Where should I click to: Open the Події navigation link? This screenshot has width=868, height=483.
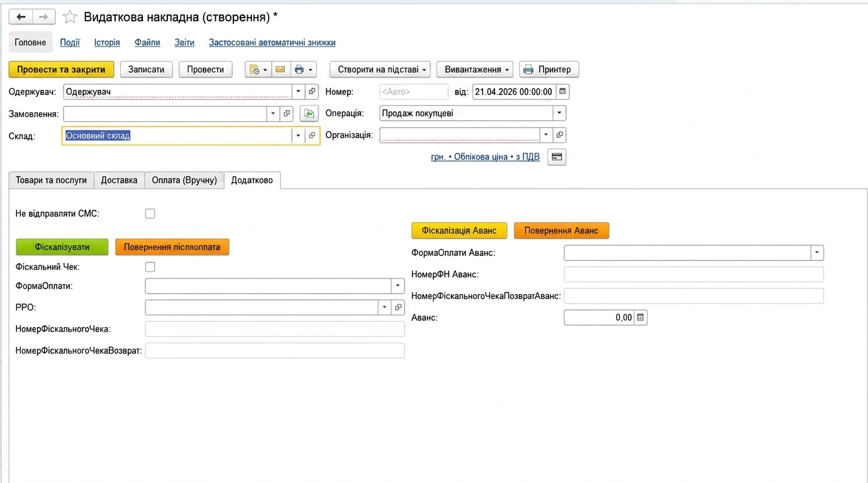(70, 43)
